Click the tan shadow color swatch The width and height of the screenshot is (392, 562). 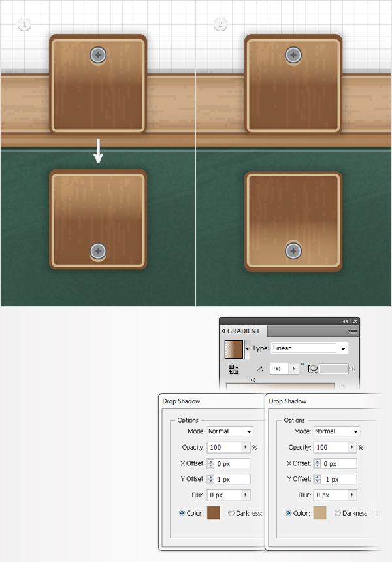point(319,512)
